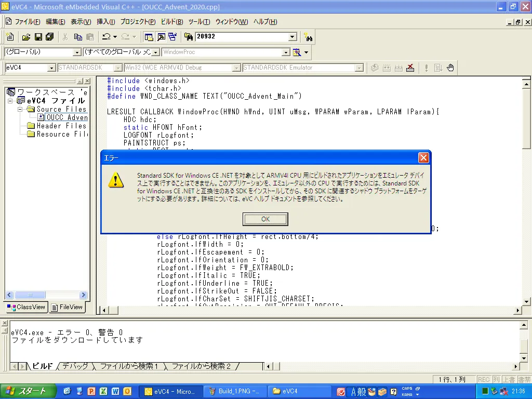Close the エラー dialog with X
The image size is (532, 399).
423,158
